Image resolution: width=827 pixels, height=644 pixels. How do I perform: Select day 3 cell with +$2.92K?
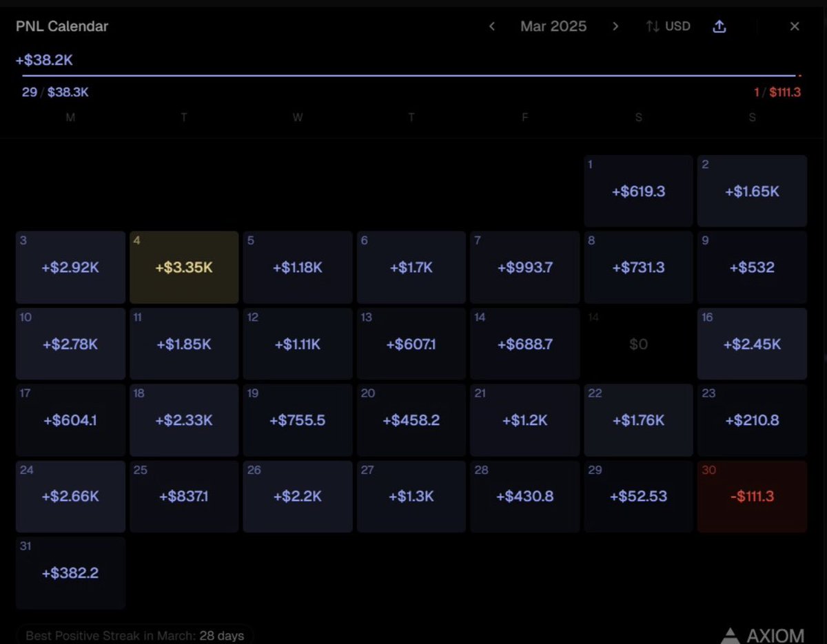[x=70, y=267]
